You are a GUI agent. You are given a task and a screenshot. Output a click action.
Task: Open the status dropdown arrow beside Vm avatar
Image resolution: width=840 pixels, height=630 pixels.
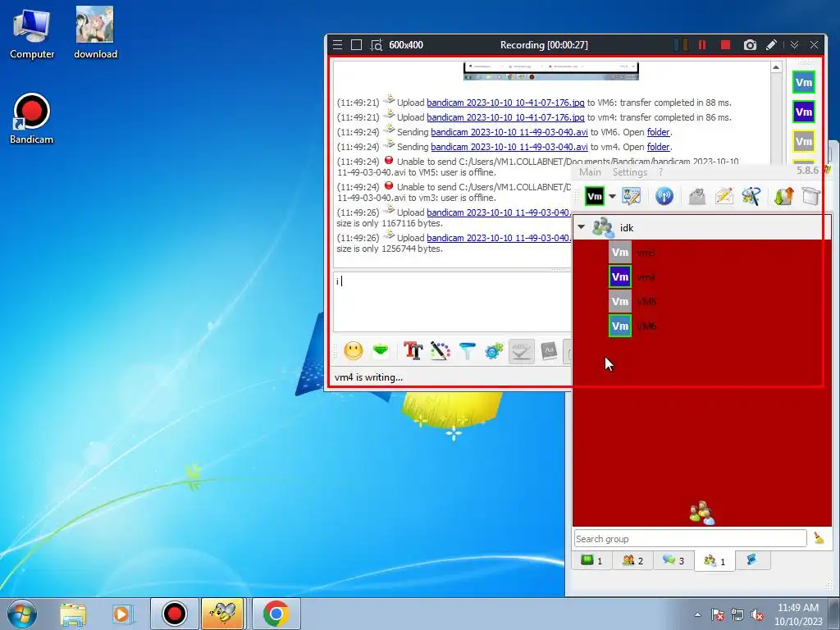612,196
